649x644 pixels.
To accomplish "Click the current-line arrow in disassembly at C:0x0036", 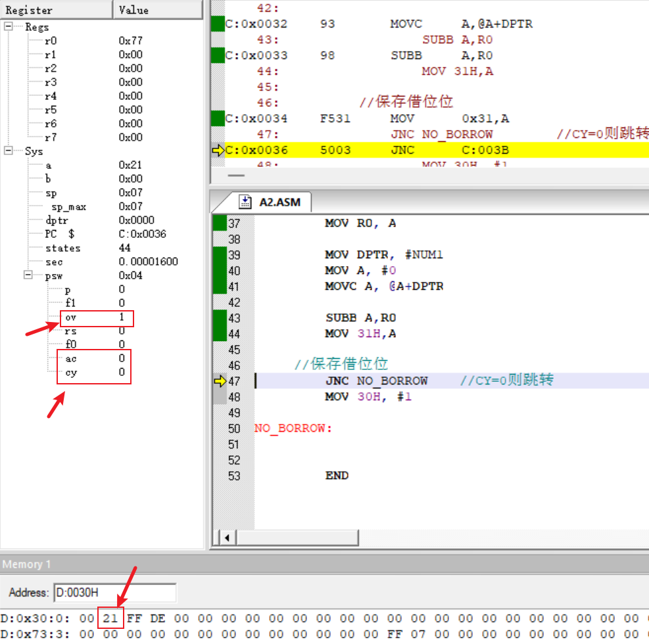I will pyautogui.click(x=218, y=150).
